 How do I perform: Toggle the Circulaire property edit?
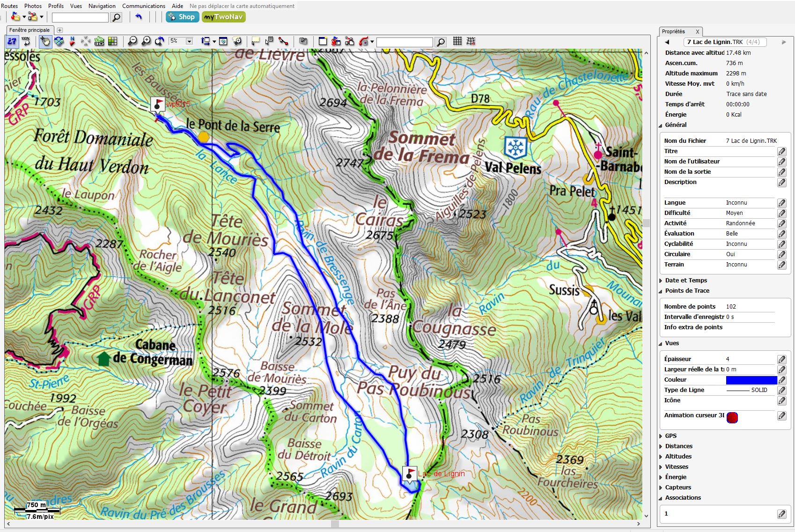781,254
